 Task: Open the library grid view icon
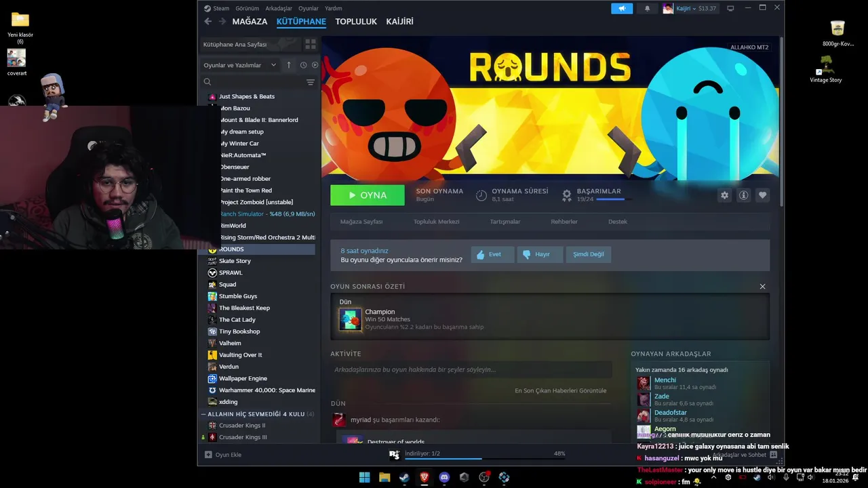point(311,44)
